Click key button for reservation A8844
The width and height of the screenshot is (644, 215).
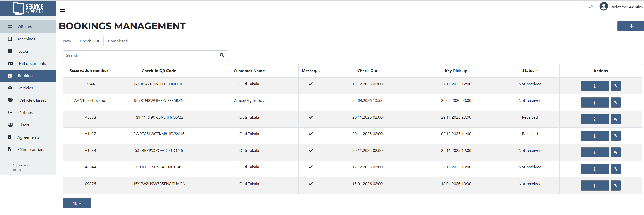coord(615,169)
